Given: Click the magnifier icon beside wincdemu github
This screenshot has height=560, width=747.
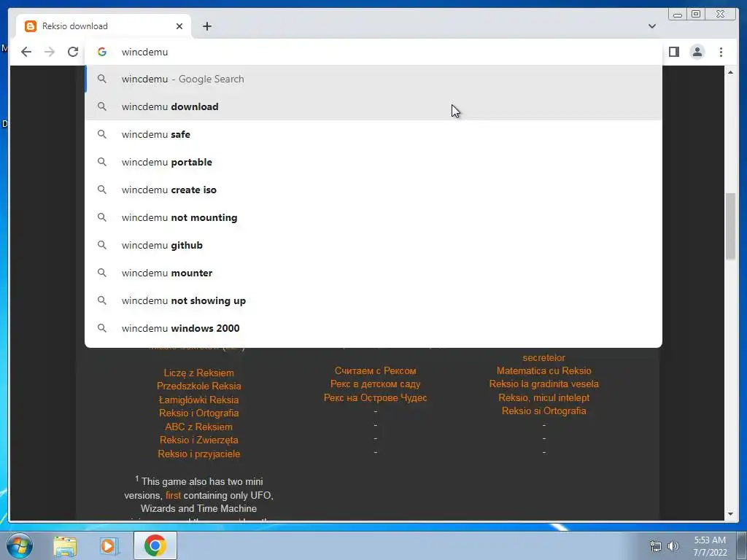Looking at the screenshot, I should pos(102,245).
